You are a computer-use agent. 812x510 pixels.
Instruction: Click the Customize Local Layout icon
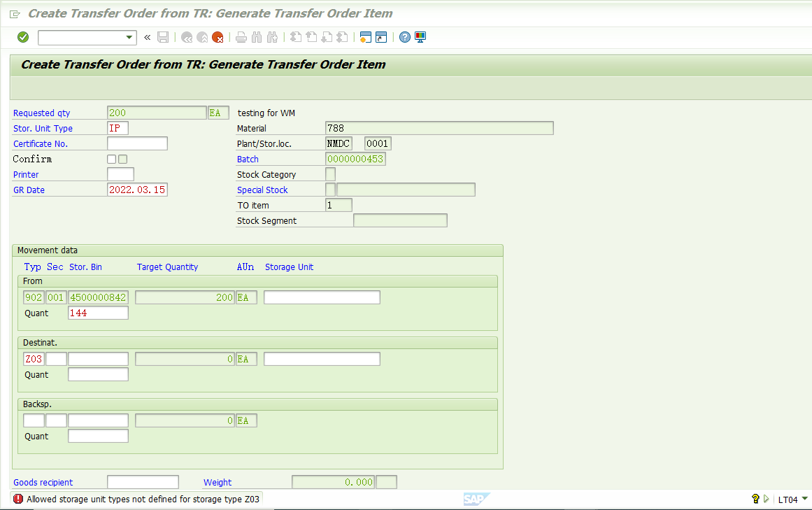point(420,37)
